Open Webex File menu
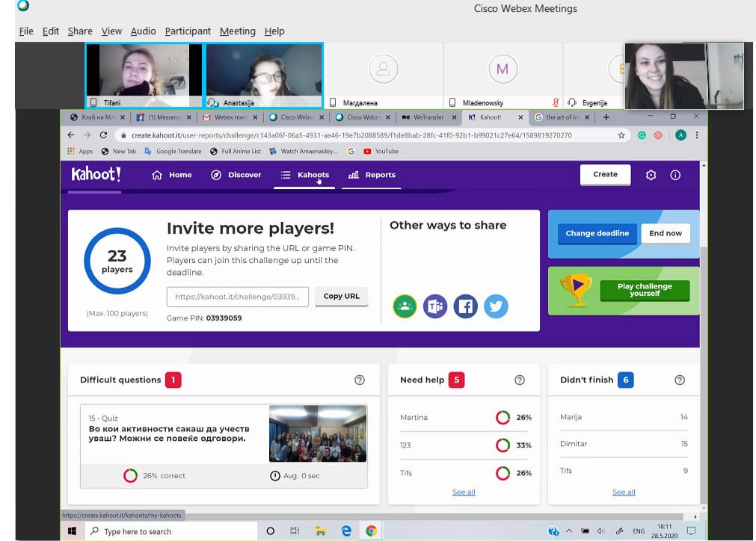Image resolution: width=756 pixels, height=541 pixels. pos(26,31)
